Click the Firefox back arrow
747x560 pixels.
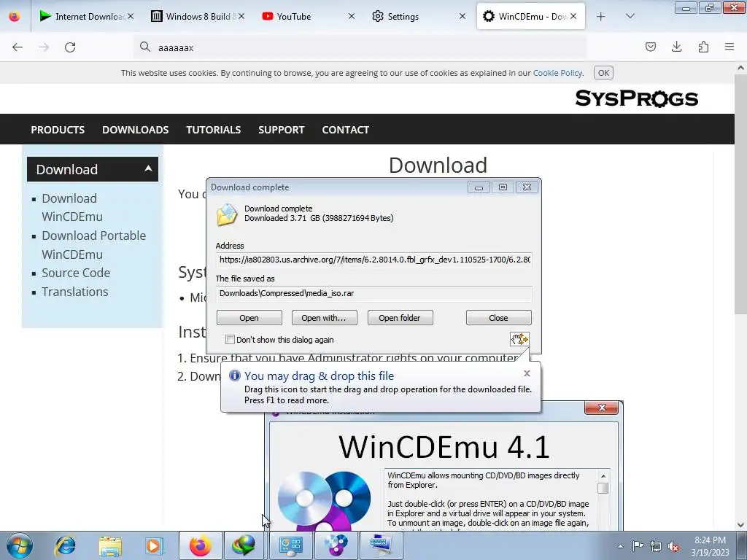tap(18, 47)
